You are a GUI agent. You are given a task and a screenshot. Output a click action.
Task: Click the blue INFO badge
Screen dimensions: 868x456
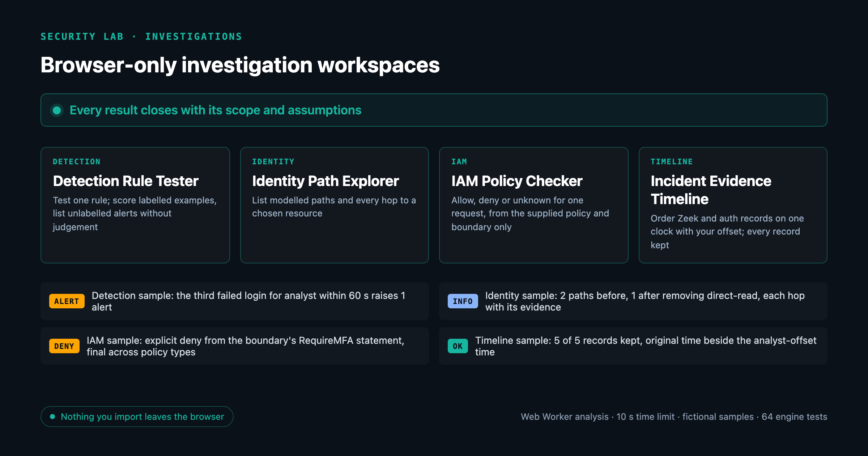click(463, 301)
